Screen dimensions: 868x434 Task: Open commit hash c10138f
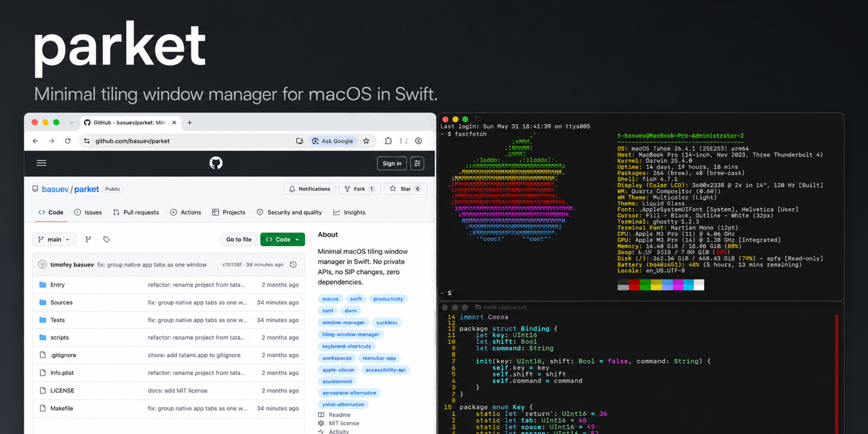point(233,264)
